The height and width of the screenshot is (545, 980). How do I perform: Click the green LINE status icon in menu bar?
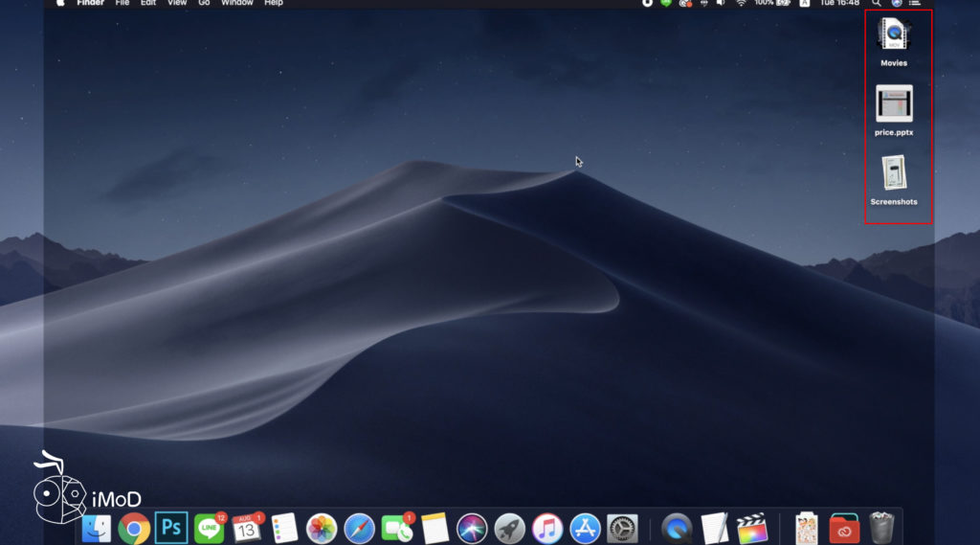click(x=666, y=3)
